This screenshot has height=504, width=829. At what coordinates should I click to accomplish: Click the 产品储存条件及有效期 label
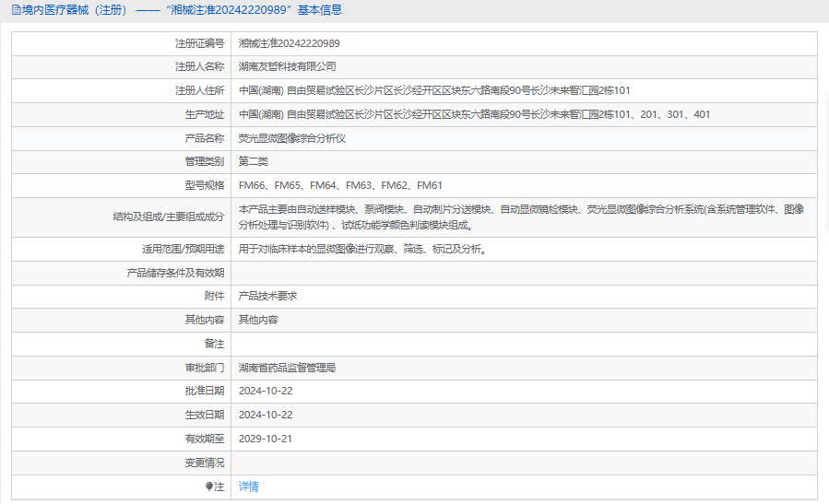pos(175,273)
